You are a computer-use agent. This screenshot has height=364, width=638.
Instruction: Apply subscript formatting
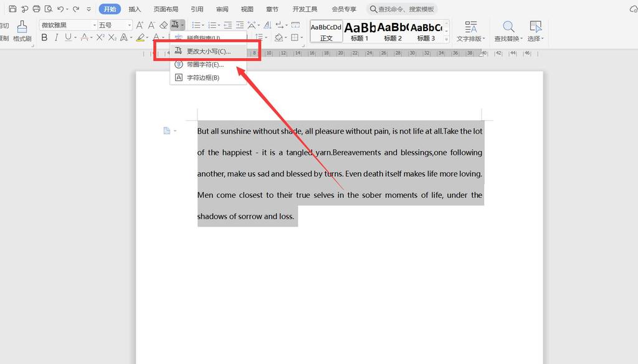point(112,38)
